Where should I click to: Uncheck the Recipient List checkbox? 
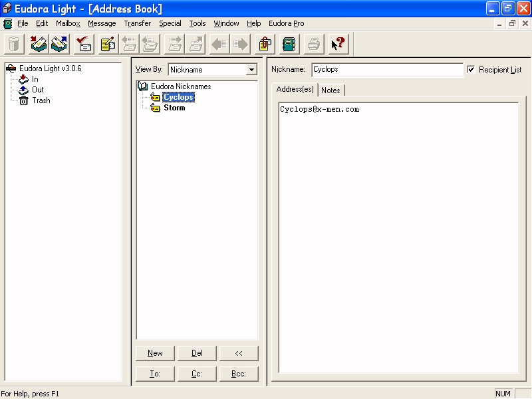471,70
